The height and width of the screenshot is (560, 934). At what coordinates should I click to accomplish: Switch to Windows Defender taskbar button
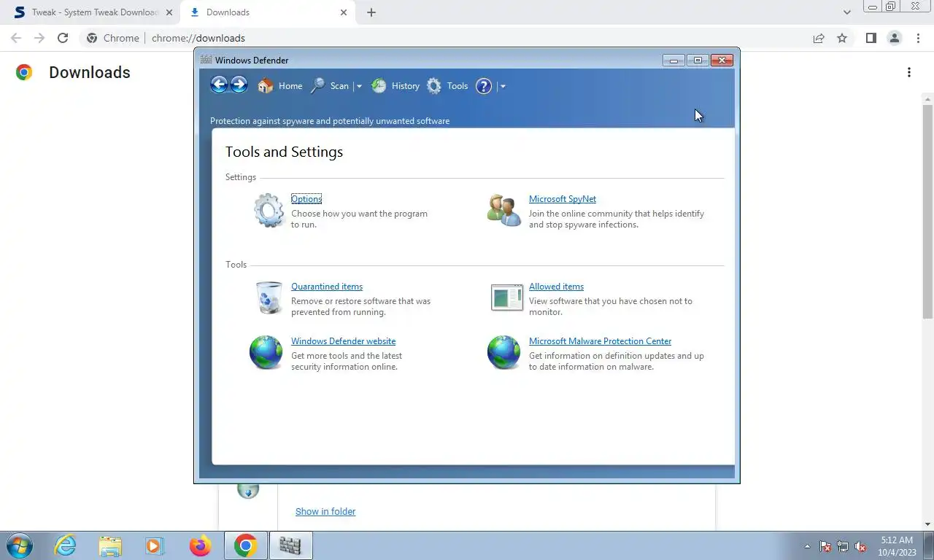(290, 545)
